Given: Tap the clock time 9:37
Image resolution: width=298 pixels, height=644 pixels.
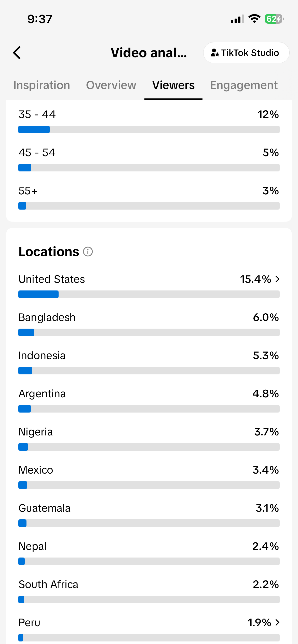Looking at the screenshot, I should pyautogui.click(x=40, y=19).
